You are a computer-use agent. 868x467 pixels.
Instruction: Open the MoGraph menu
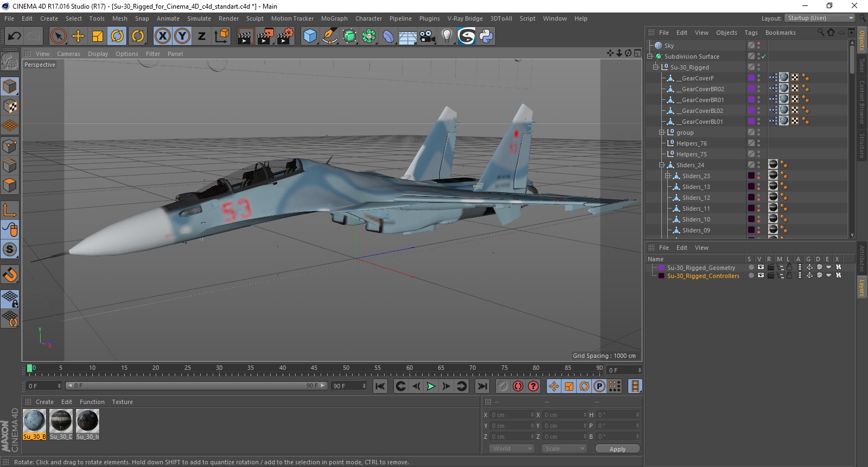(x=334, y=18)
